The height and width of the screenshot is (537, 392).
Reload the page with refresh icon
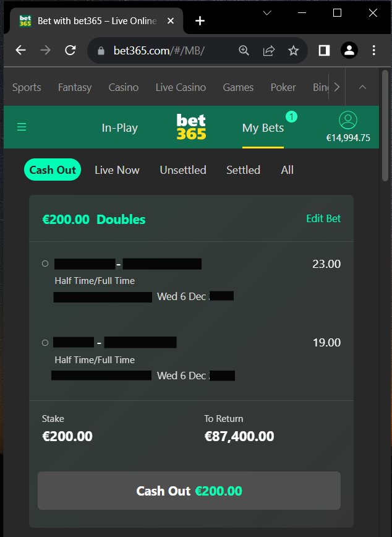[70, 50]
